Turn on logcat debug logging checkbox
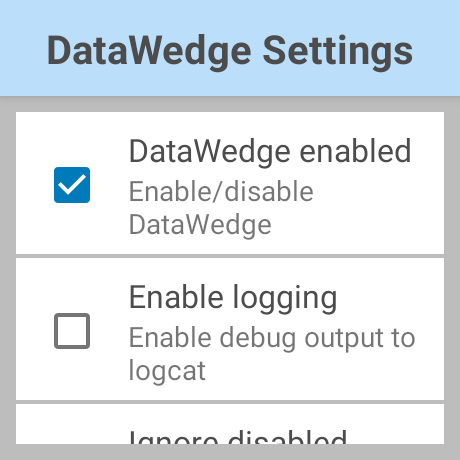The height and width of the screenshot is (460, 460). [72, 331]
